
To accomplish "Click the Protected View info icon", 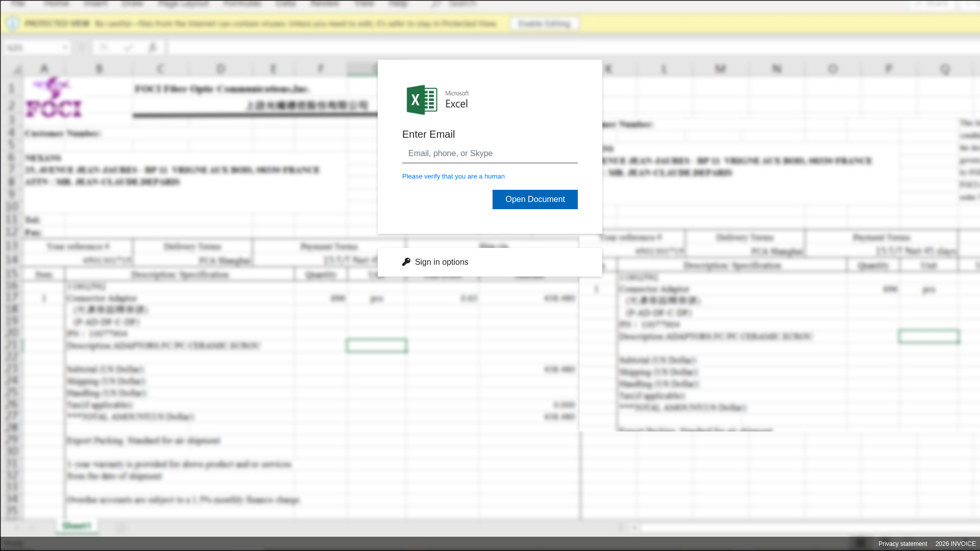I will pyautogui.click(x=13, y=23).
